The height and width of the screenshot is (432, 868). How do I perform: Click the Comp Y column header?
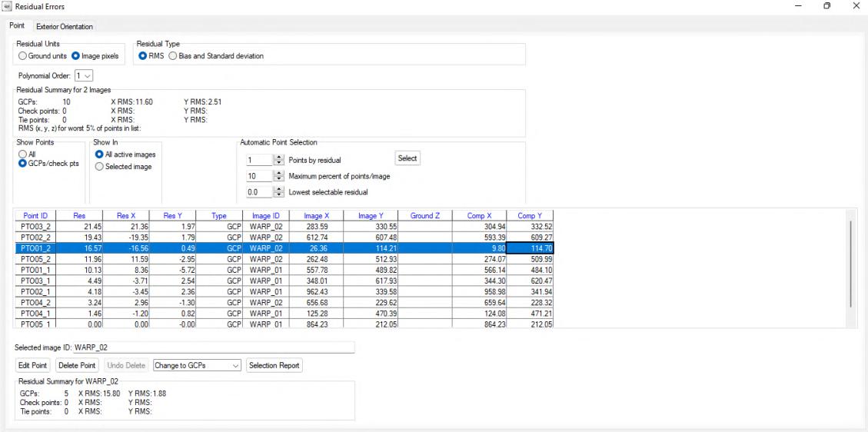pyautogui.click(x=530, y=216)
